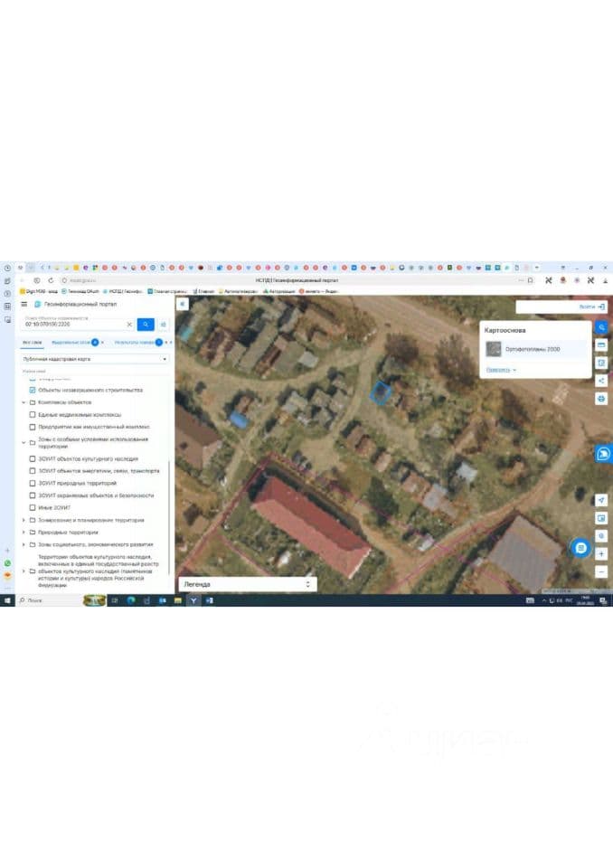Collapse Зоны с особыми условиями использования
Screen dimensions: 613x868
point(24,442)
